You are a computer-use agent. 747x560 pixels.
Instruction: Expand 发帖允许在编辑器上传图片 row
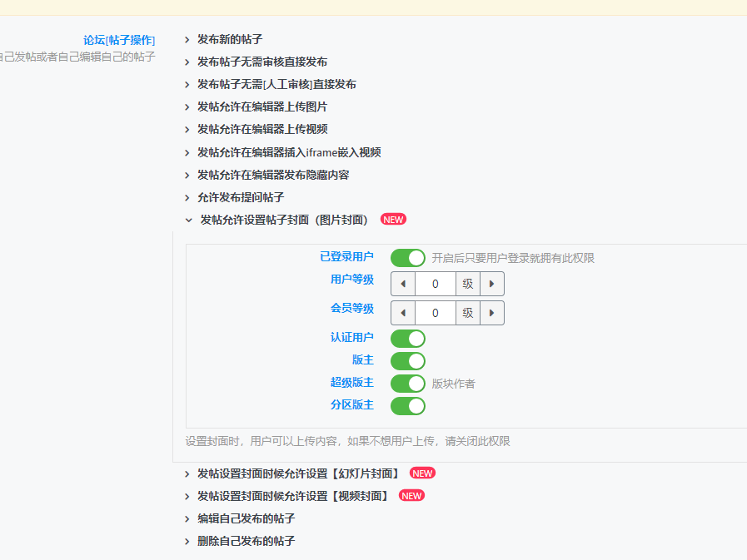coord(261,107)
